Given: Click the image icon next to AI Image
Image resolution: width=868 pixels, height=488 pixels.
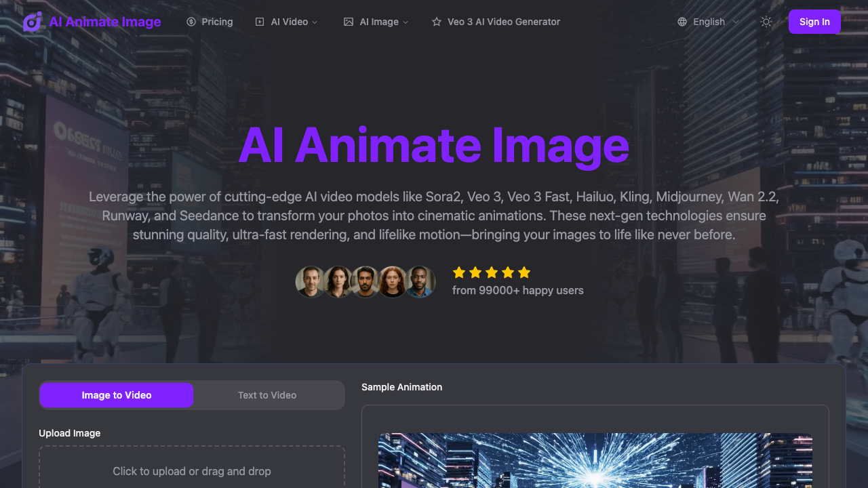Looking at the screenshot, I should pyautogui.click(x=349, y=22).
